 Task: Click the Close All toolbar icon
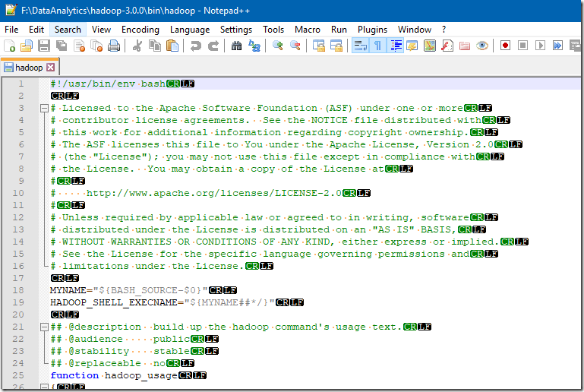96,46
